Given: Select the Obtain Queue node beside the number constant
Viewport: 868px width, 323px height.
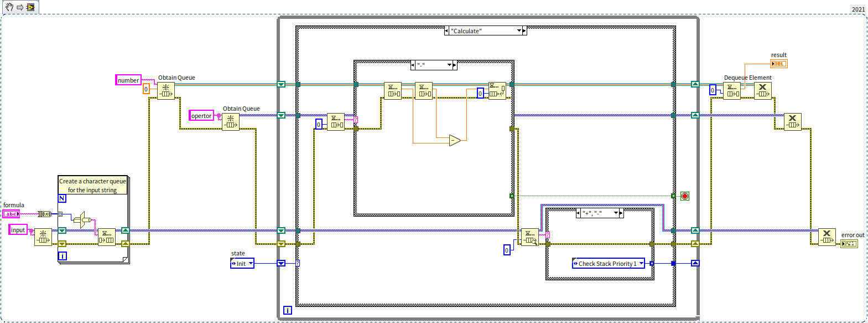Looking at the screenshot, I should pos(166,91).
